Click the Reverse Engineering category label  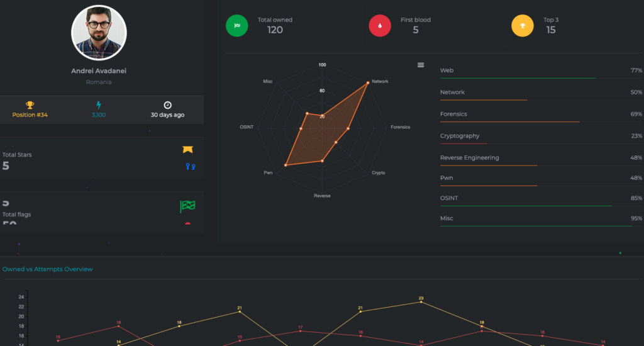(469, 157)
